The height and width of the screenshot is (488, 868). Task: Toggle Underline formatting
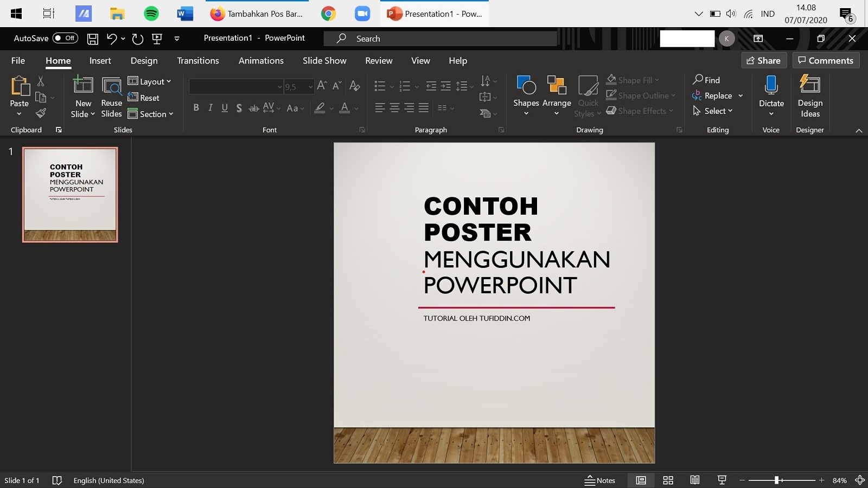pos(225,108)
